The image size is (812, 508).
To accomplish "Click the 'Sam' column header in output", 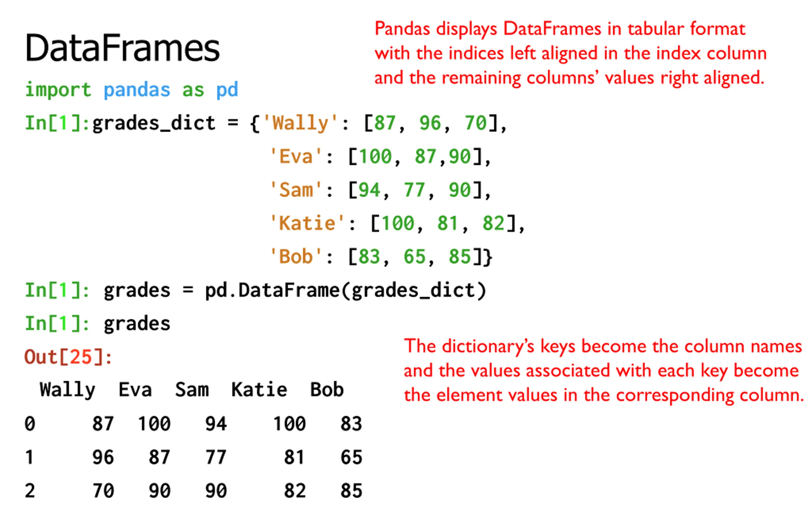I will [x=192, y=390].
